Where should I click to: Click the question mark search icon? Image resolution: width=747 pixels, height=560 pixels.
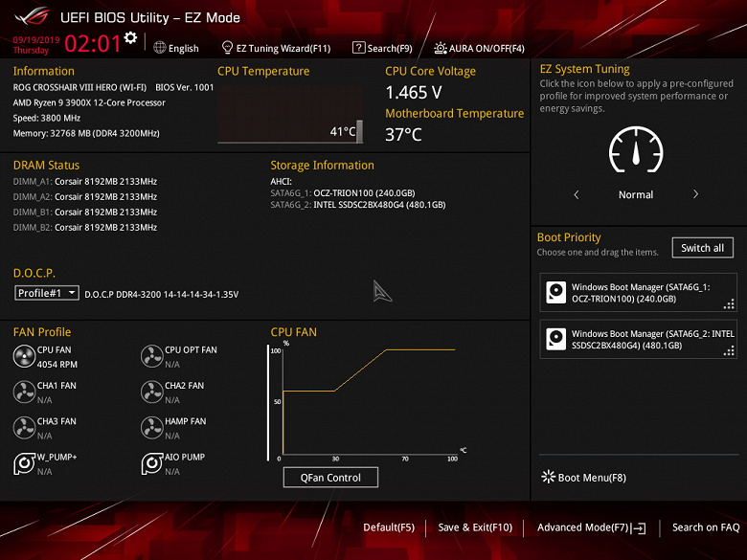coord(358,48)
